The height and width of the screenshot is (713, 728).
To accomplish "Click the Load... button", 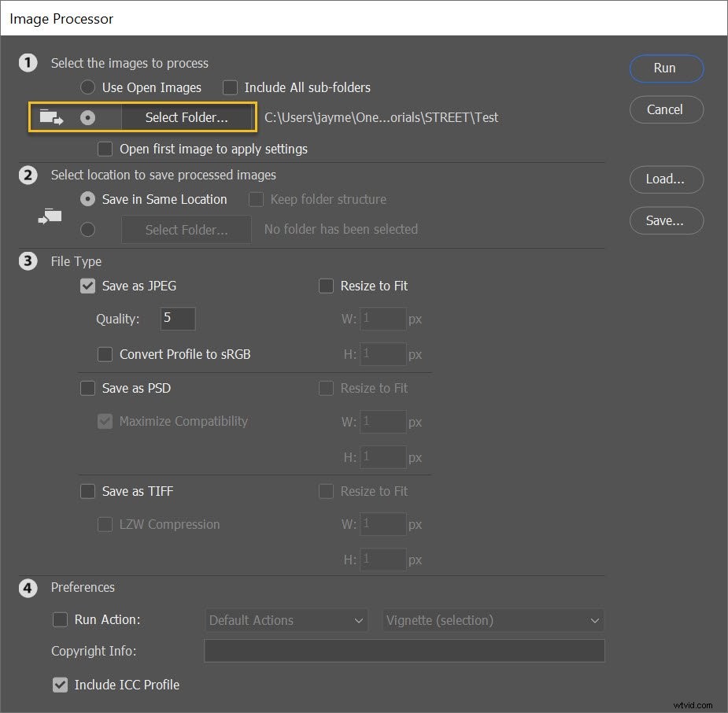I will [666, 179].
